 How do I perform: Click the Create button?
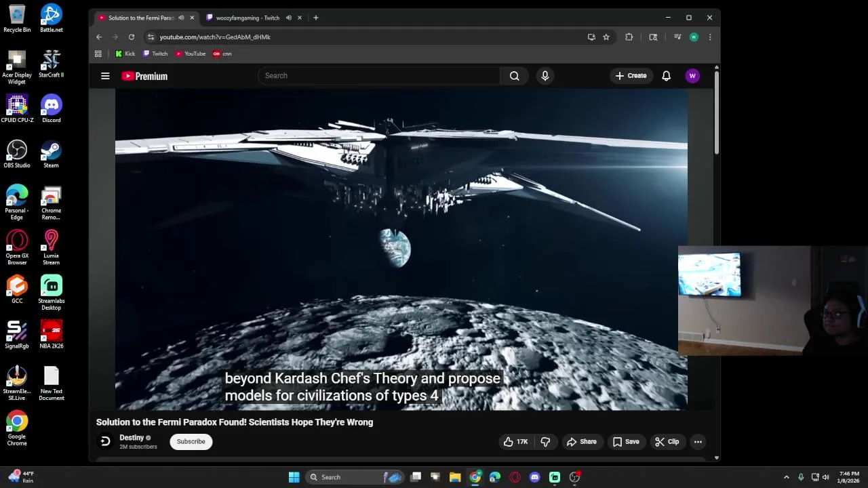pyautogui.click(x=631, y=76)
